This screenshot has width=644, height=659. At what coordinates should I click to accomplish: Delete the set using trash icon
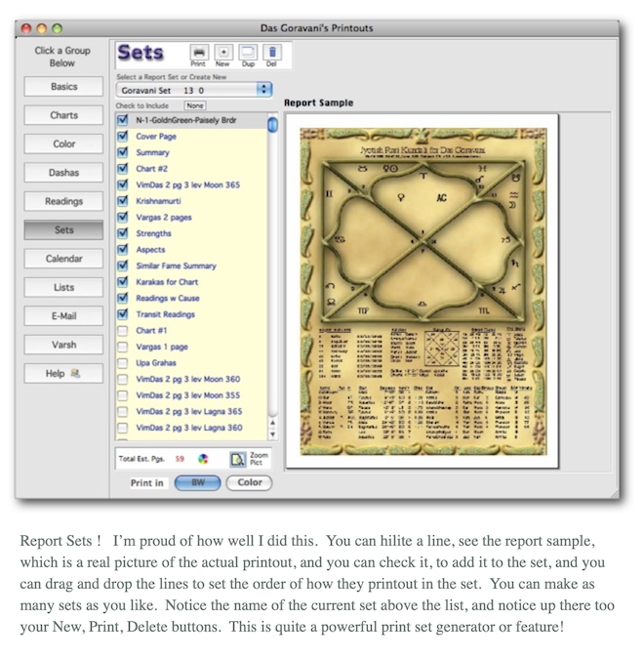272,52
